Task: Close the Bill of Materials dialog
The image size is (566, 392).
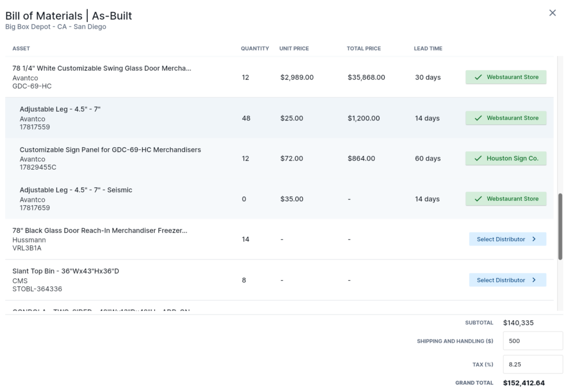Action: (x=552, y=13)
